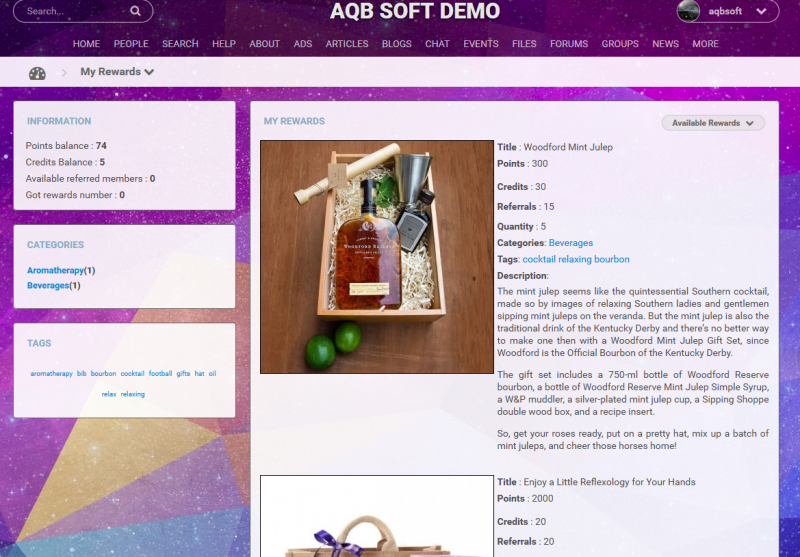The height and width of the screenshot is (557, 800).
Task: Click the relaxing tag in Tags box
Action: coord(133,394)
